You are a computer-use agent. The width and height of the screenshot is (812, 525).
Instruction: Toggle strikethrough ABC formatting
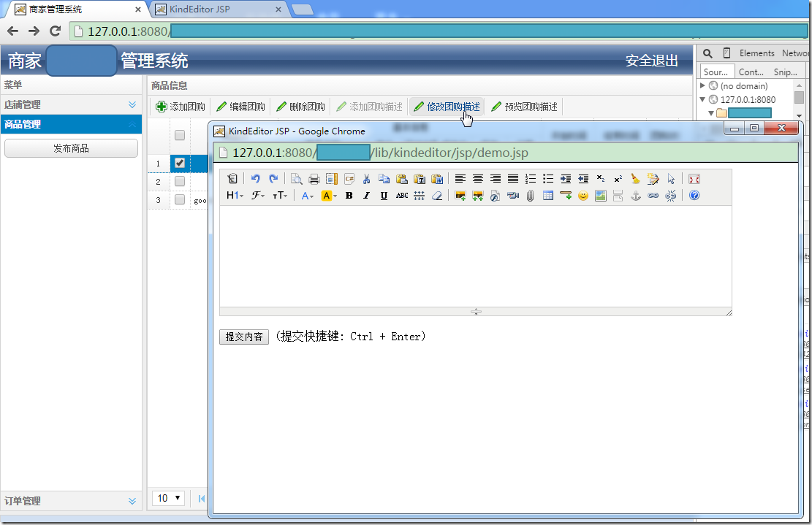coord(402,196)
